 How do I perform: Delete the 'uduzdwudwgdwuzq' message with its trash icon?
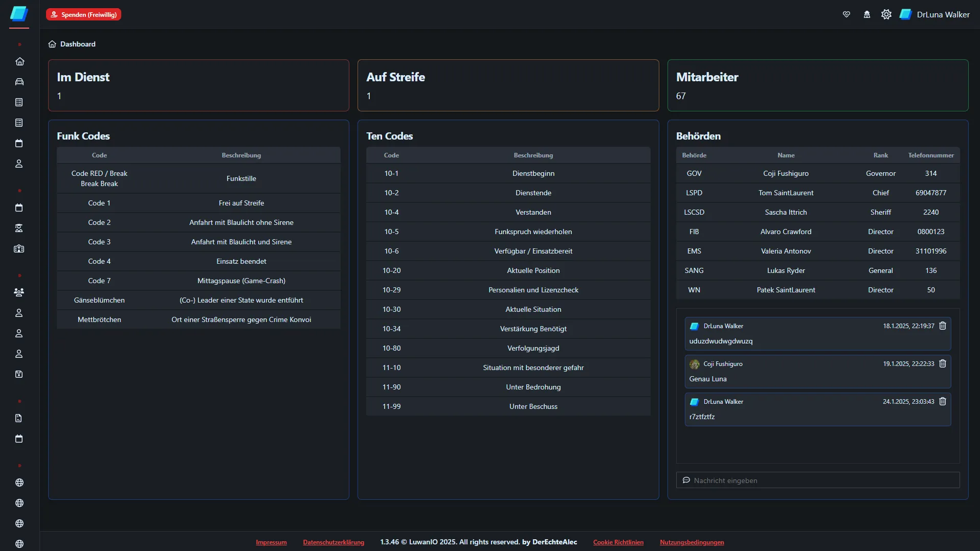pyautogui.click(x=943, y=326)
